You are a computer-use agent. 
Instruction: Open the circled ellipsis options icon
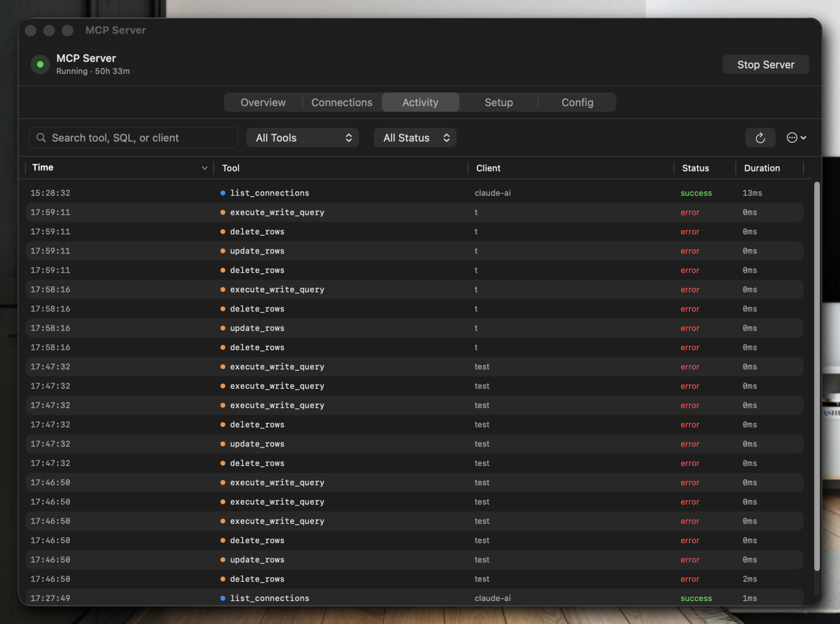coord(793,138)
